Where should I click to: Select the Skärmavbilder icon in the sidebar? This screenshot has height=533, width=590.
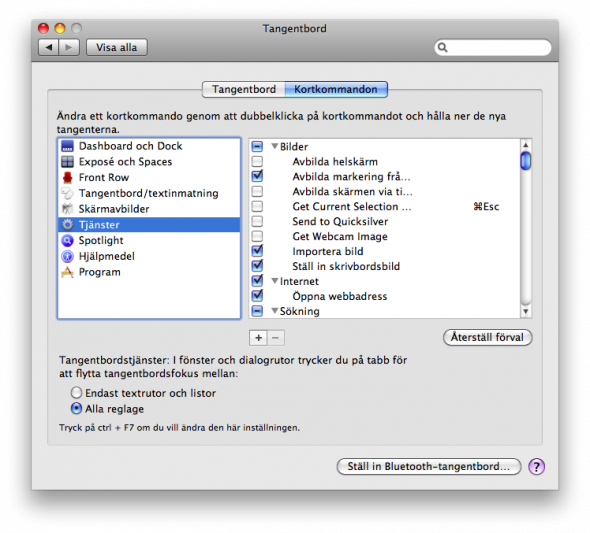point(67,209)
